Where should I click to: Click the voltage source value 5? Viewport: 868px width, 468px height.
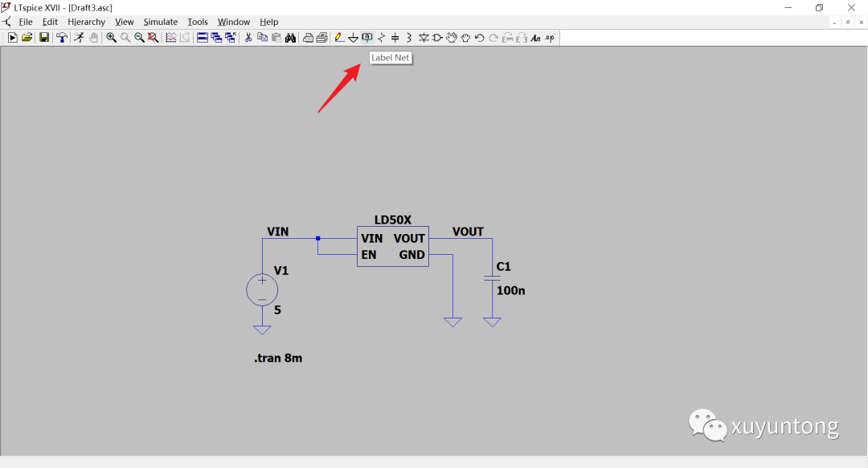[277, 310]
